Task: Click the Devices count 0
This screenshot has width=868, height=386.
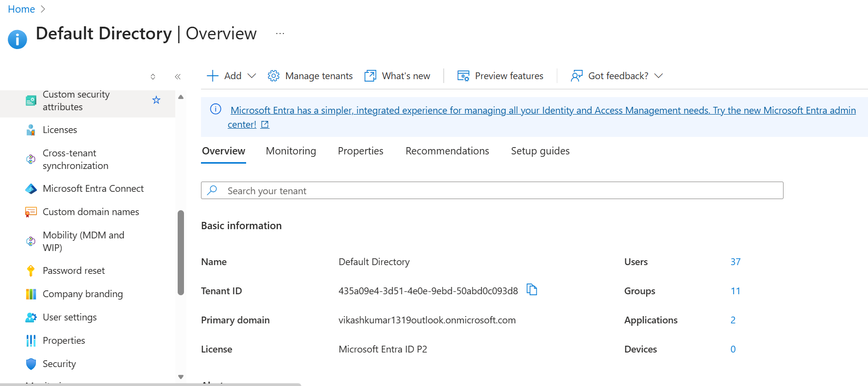Action: tap(733, 349)
